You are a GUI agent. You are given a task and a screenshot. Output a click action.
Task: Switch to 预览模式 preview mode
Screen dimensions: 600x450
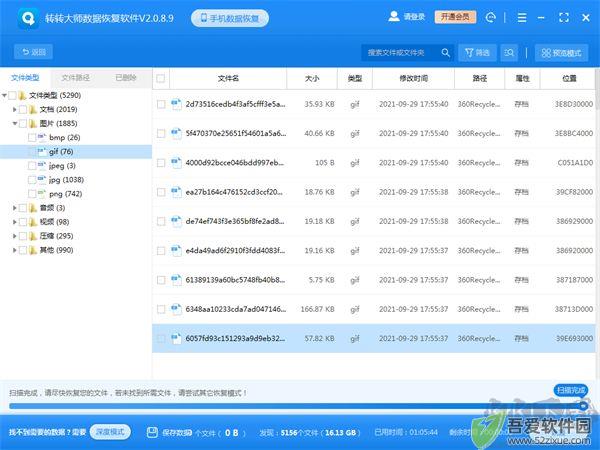click(x=561, y=53)
